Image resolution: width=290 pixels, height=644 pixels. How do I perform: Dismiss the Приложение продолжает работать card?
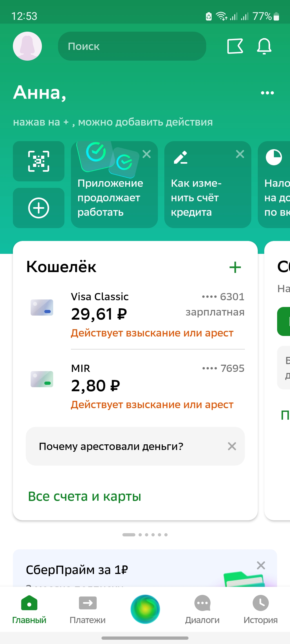[x=147, y=154]
